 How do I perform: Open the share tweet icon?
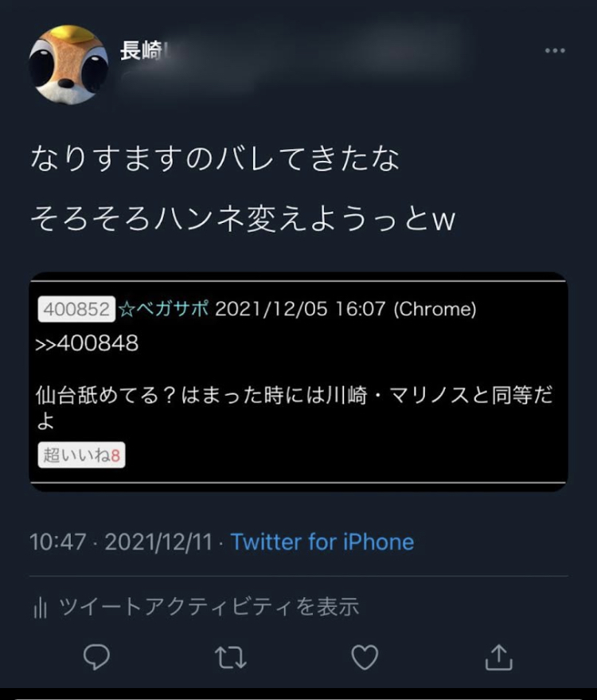click(498, 657)
